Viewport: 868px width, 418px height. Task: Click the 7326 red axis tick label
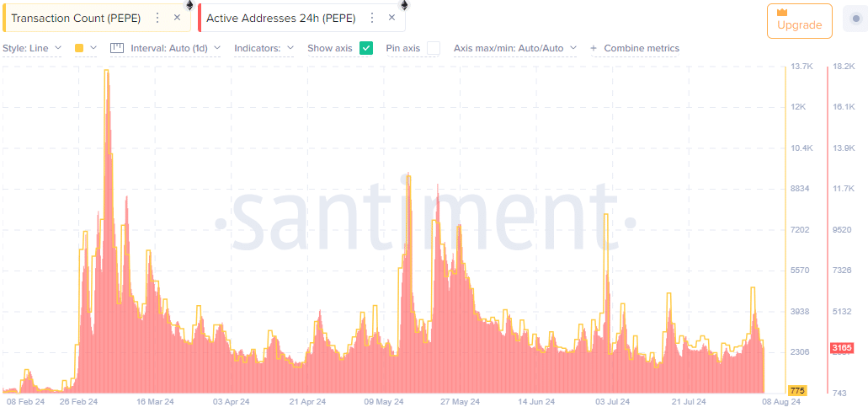click(x=842, y=271)
